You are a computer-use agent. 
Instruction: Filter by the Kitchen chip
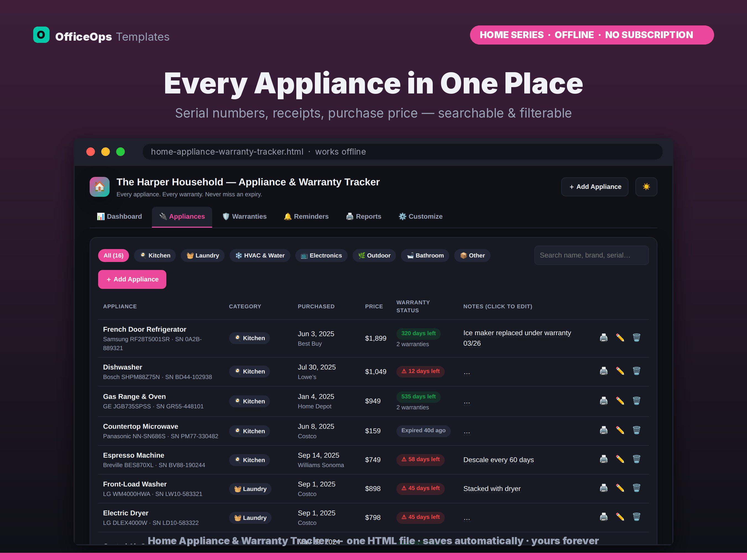click(155, 256)
